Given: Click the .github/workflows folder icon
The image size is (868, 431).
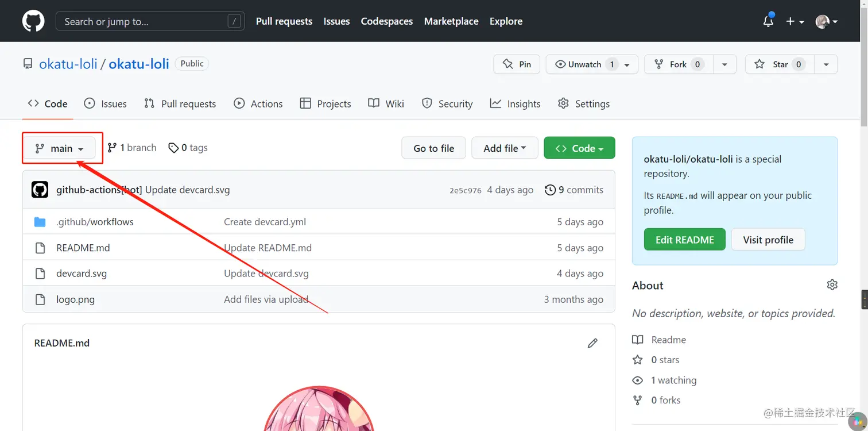Looking at the screenshot, I should tap(40, 222).
